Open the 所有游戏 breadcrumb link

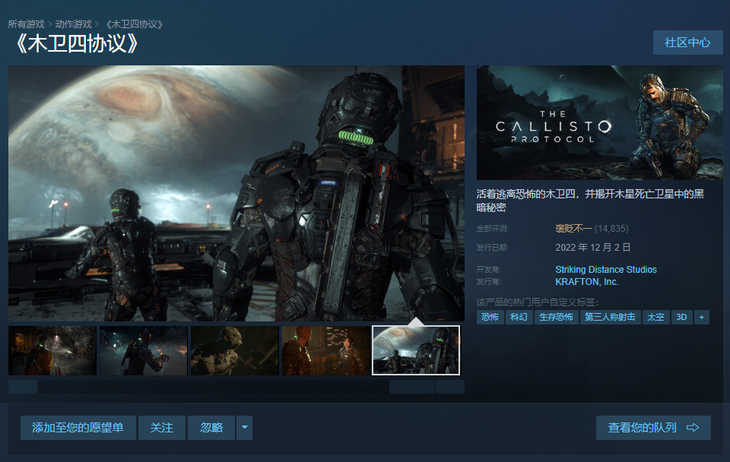[x=26, y=24]
